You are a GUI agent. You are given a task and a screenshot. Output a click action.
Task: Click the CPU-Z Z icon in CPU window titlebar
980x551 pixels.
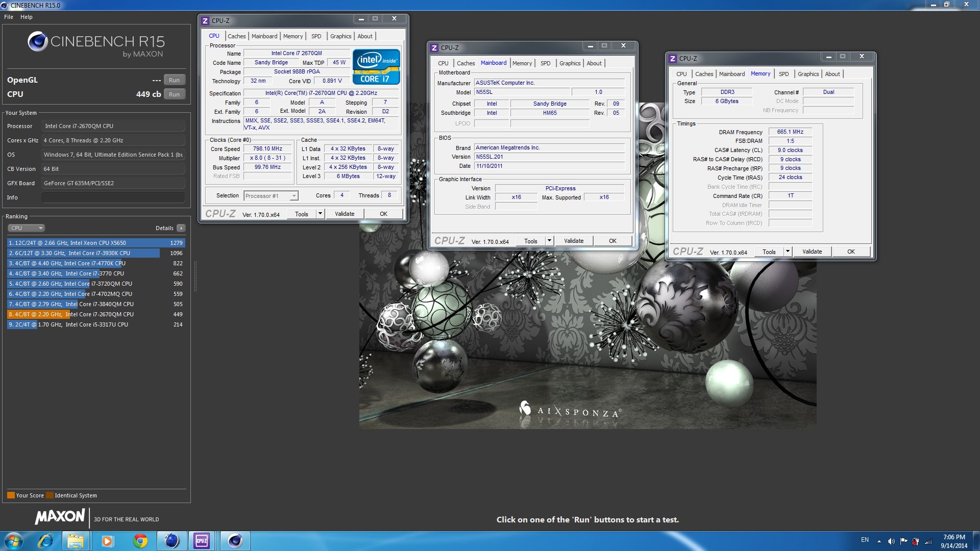click(x=205, y=21)
